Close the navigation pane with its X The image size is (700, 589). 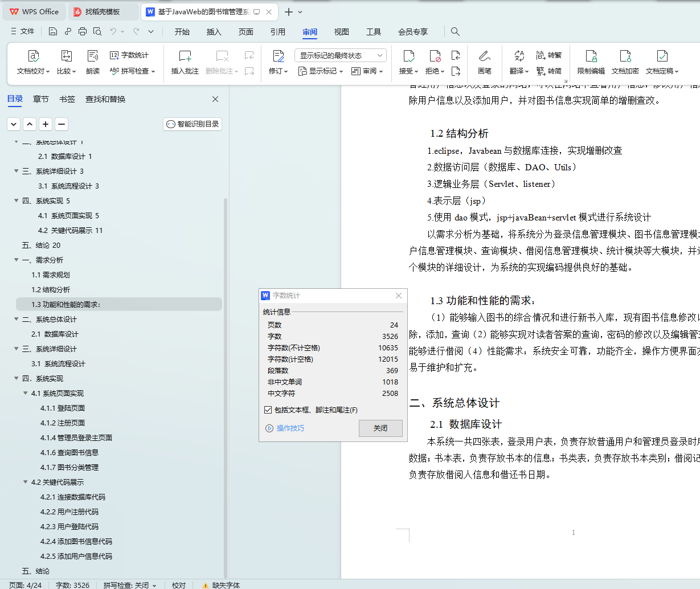tap(215, 99)
